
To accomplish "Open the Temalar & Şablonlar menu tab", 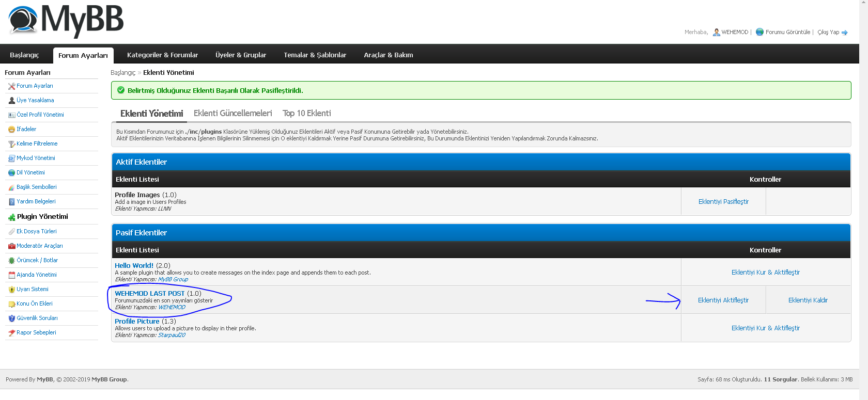I will point(315,55).
